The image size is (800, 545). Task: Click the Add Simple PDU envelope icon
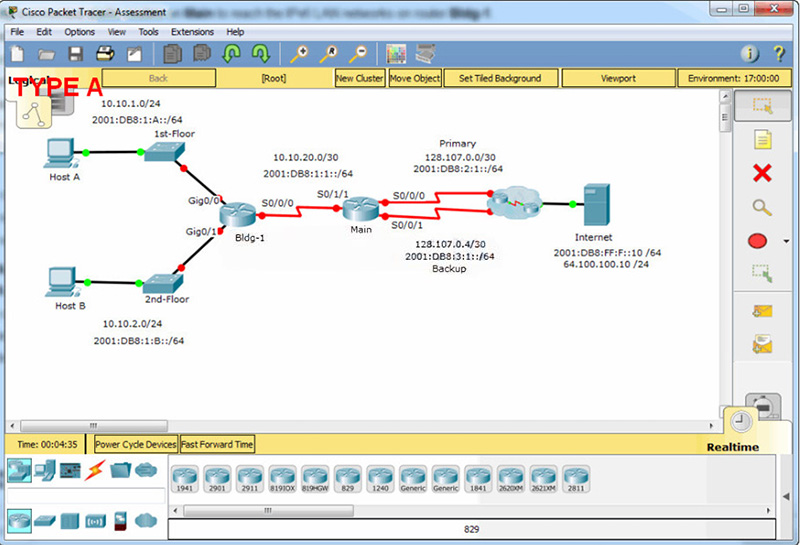pos(762,311)
